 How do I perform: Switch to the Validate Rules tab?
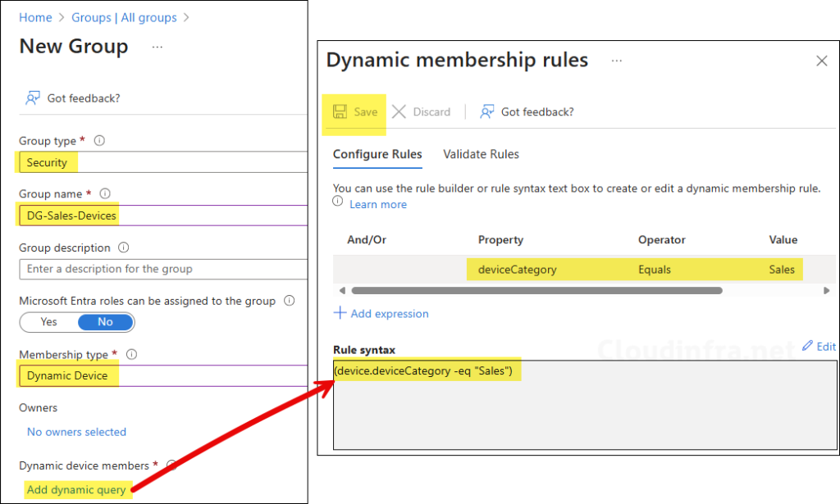481,154
